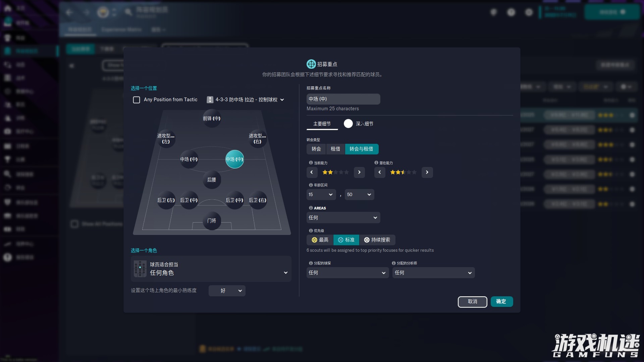Click the 门将 goalkeeper position node

[x=212, y=221]
